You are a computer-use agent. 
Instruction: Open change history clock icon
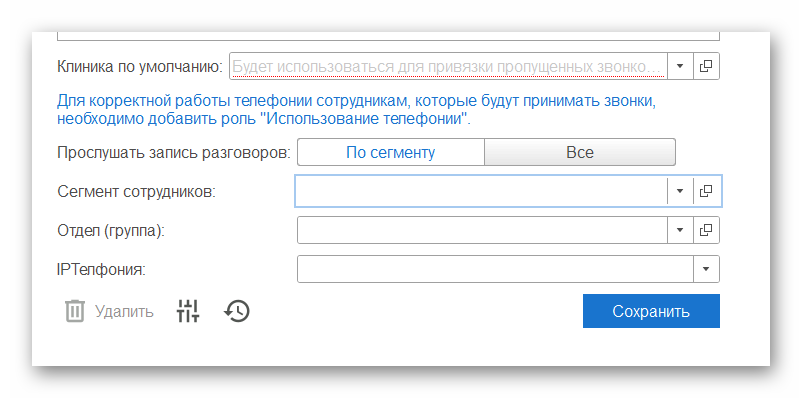pyautogui.click(x=237, y=311)
